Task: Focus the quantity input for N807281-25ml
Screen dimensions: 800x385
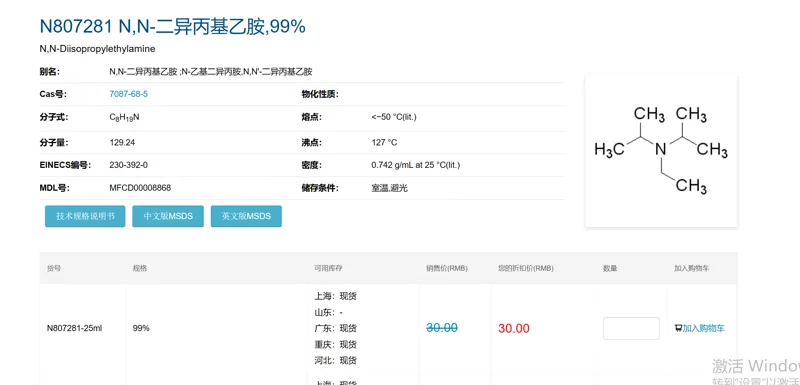Action: [631, 328]
